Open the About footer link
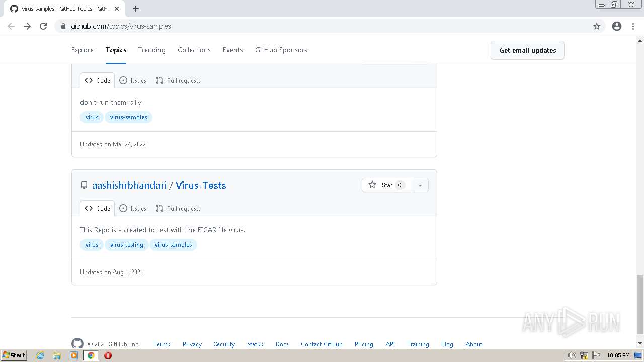 (474, 344)
